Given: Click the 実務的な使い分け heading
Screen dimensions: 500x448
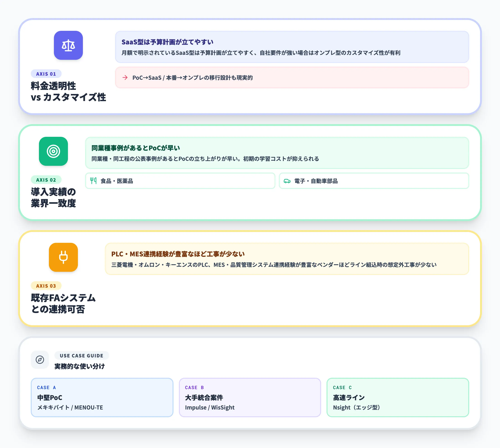Looking at the screenshot, I should (x=79, y=366).
